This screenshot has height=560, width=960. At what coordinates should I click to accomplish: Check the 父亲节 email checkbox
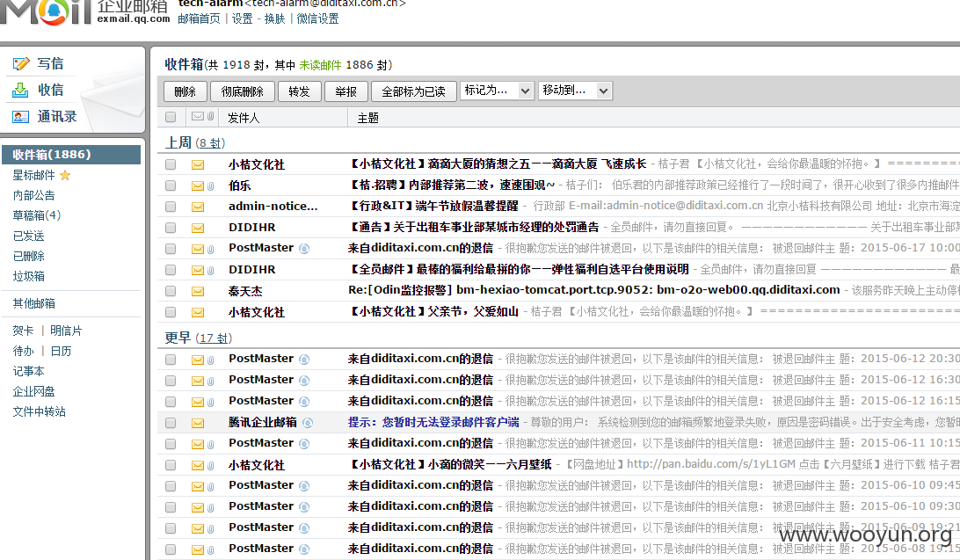[x=171, y=312]
